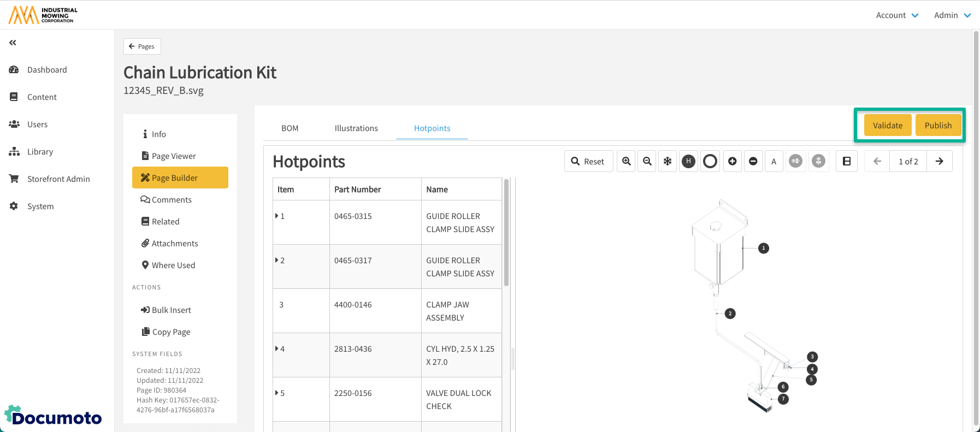Go to next illustration with the right arrow
This screenshot has height=432, width=980.
939,161
